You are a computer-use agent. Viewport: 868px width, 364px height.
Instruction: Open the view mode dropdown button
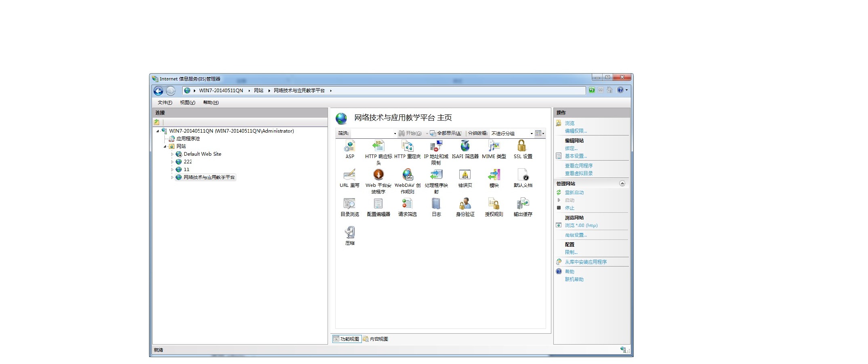540,133
